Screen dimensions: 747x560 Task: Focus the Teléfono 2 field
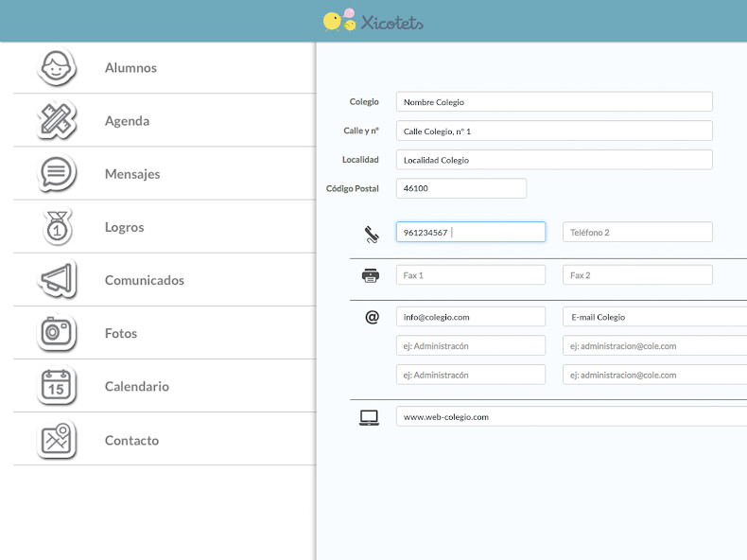637,232
